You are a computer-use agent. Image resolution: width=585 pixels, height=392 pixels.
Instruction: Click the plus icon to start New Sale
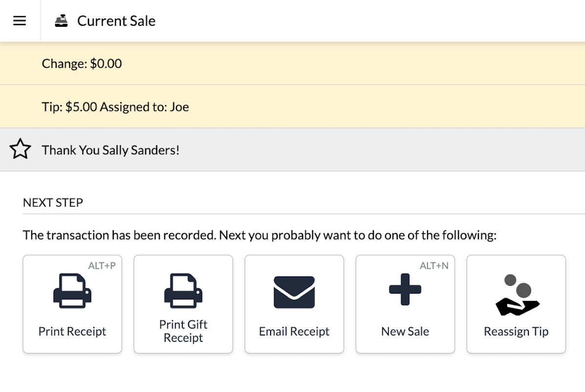coord(405,289)
